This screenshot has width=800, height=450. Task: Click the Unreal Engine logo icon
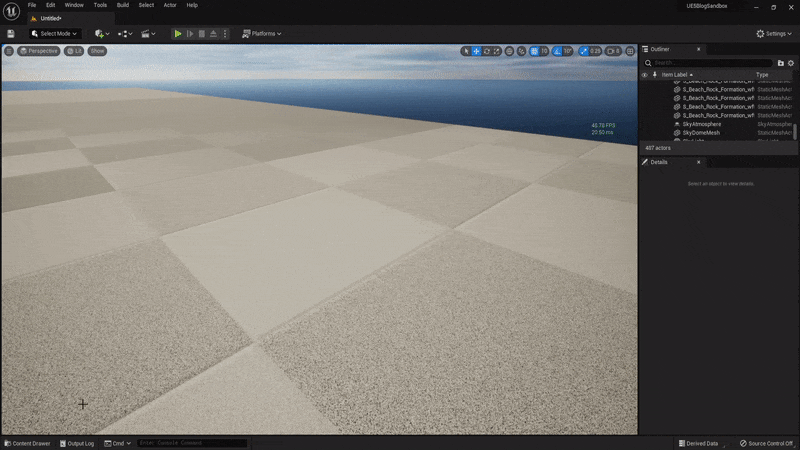pos(11,11)
